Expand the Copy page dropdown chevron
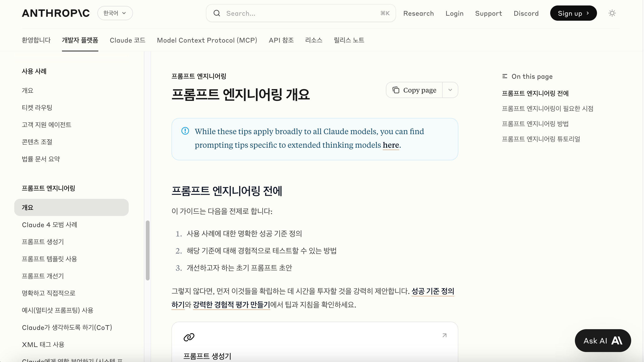Image resolution: width=644 pixels, height=362 pixels. coord(450,90)
